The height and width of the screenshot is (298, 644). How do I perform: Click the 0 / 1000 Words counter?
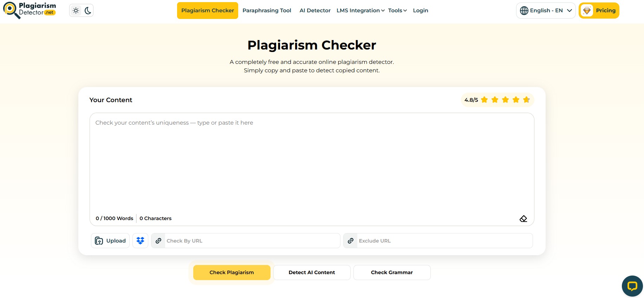[x=115, y=218]
